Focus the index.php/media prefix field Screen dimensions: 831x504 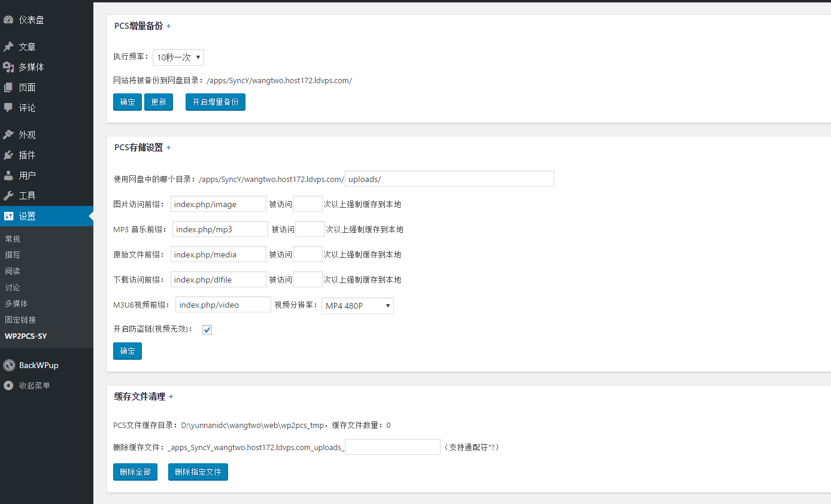click(x=219, y=254)
